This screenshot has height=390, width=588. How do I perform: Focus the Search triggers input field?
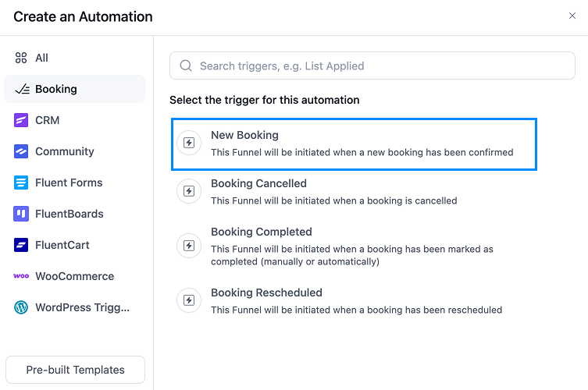[372, 66]
